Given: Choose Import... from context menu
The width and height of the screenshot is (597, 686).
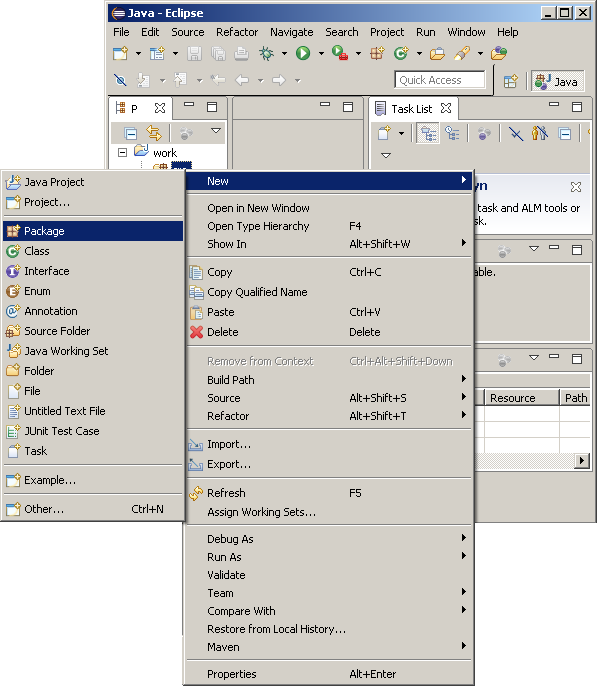Looking at the screenshot, I should pyautogui.click(x=330, y=444).
